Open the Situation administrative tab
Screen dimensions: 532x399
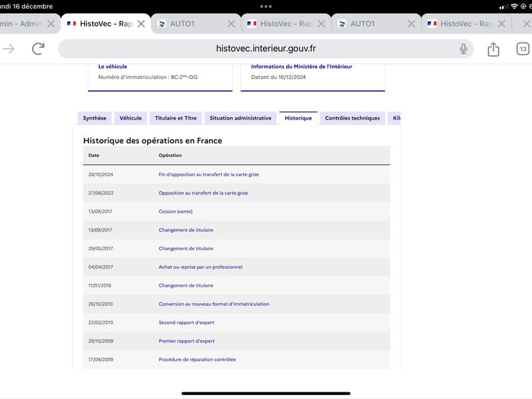[x=241, y=118]
